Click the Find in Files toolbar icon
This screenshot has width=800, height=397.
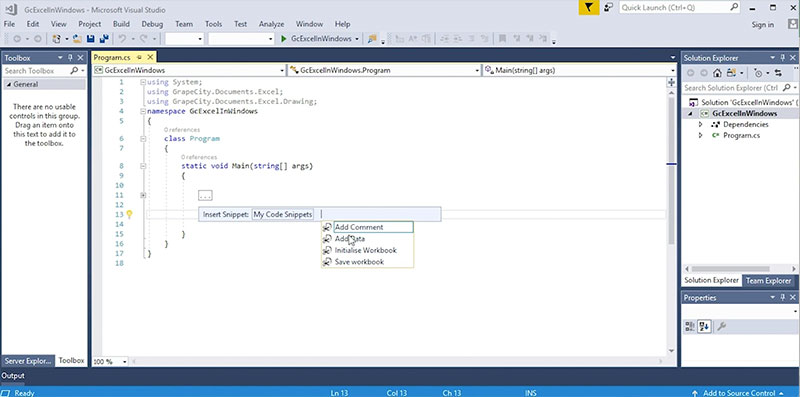372,39
